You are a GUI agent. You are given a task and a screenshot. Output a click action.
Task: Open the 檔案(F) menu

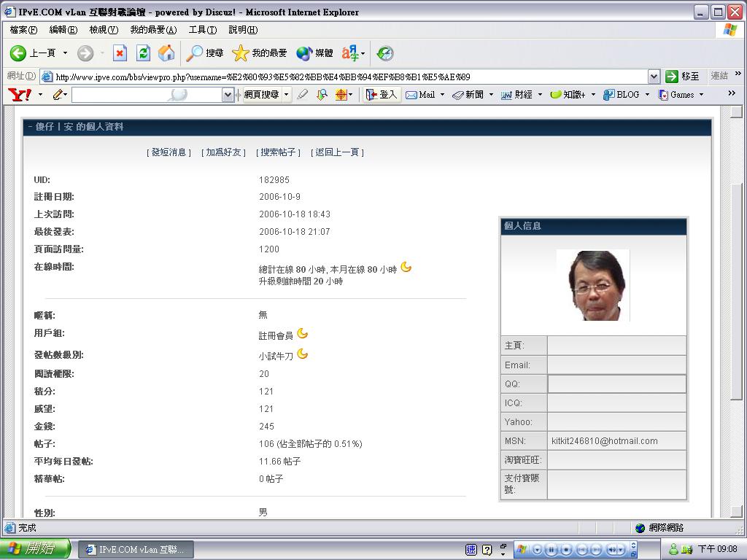23,30
